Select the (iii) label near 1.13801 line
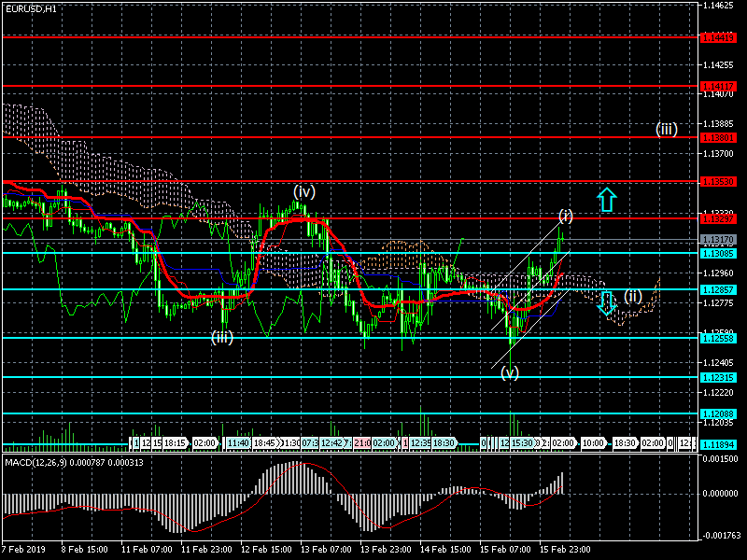This screenshot has height=560, width=747. [x=666, y=129]
